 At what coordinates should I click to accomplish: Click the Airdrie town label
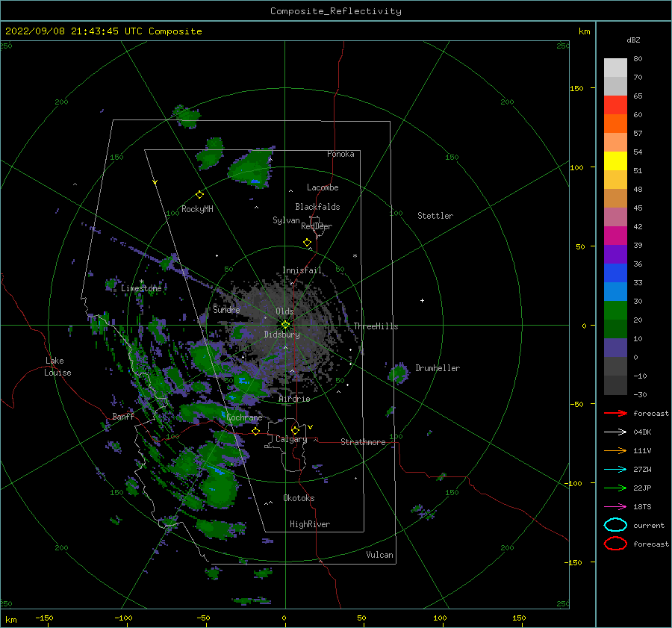(294, 399)
